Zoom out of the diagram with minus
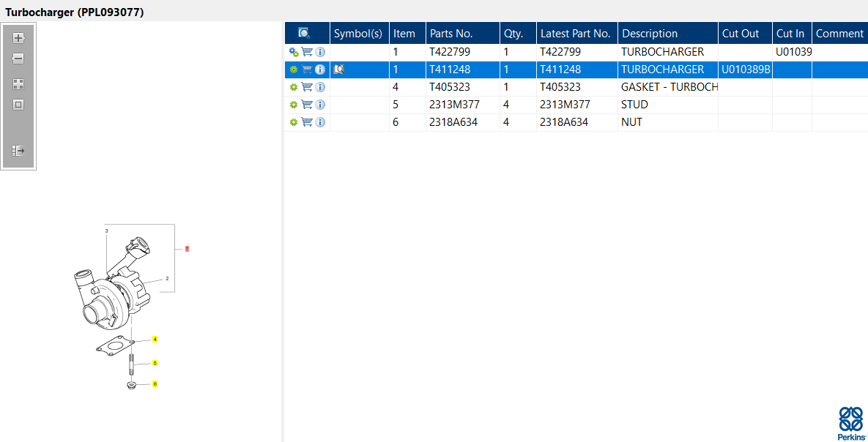 click(x=18, y=59)
